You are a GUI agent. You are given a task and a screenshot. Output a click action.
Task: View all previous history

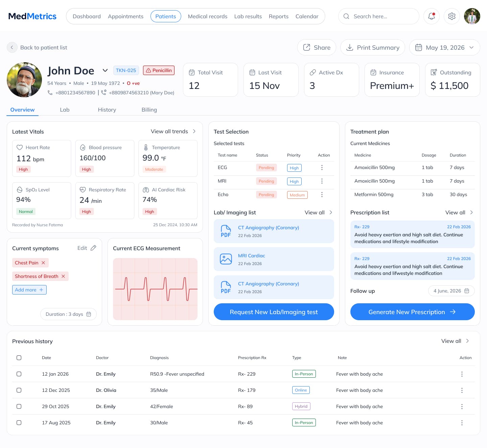[455, 341]
